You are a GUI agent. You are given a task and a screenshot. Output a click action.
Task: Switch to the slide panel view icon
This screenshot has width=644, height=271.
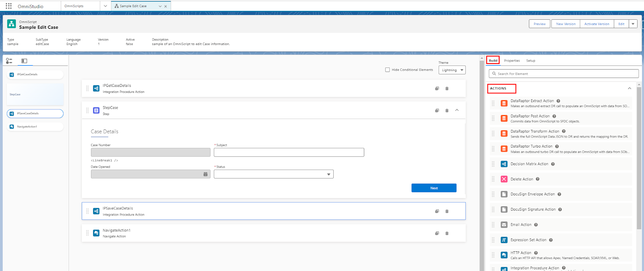click(x=24, y=61)
